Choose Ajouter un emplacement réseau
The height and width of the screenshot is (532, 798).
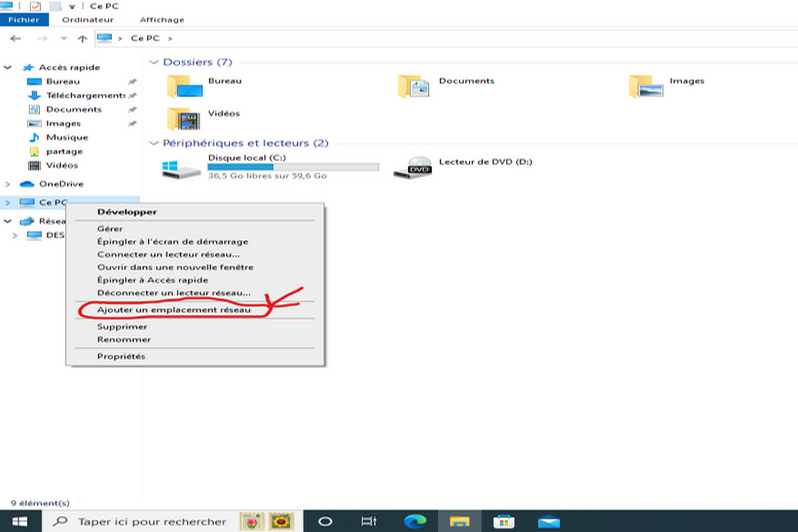pos(174,311)
